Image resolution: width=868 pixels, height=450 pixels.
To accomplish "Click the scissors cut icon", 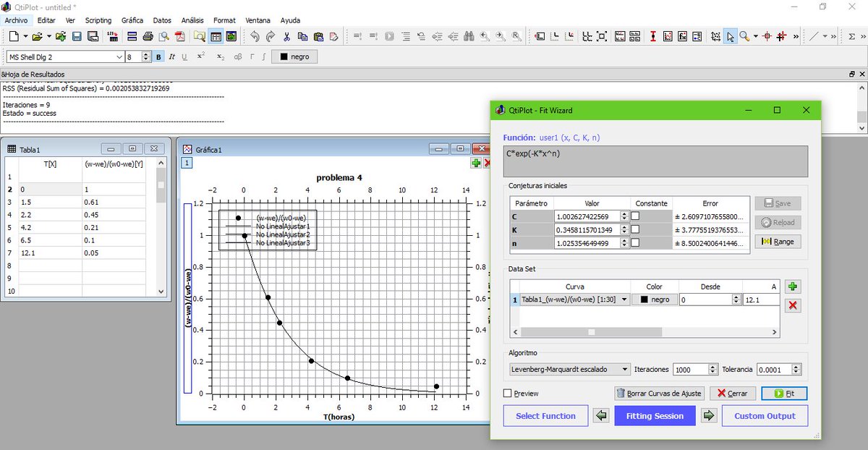I will pos(287,36).
